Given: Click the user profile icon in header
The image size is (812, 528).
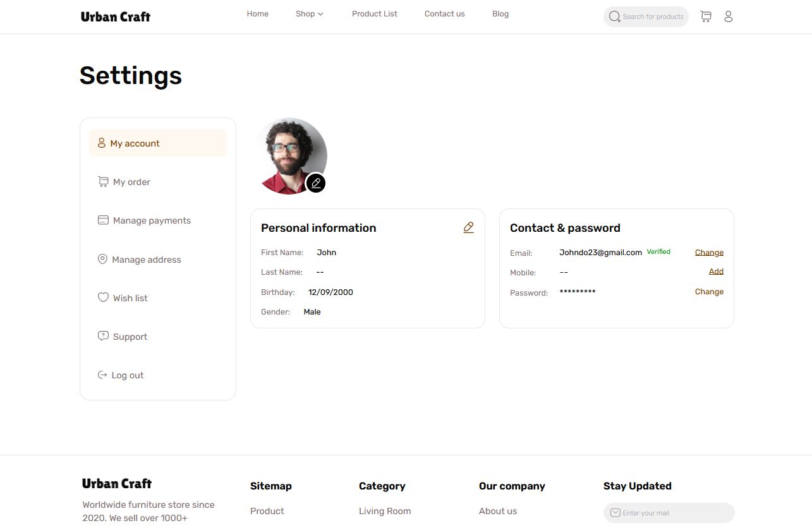Looking at the screenshot, I should (728, 16).
